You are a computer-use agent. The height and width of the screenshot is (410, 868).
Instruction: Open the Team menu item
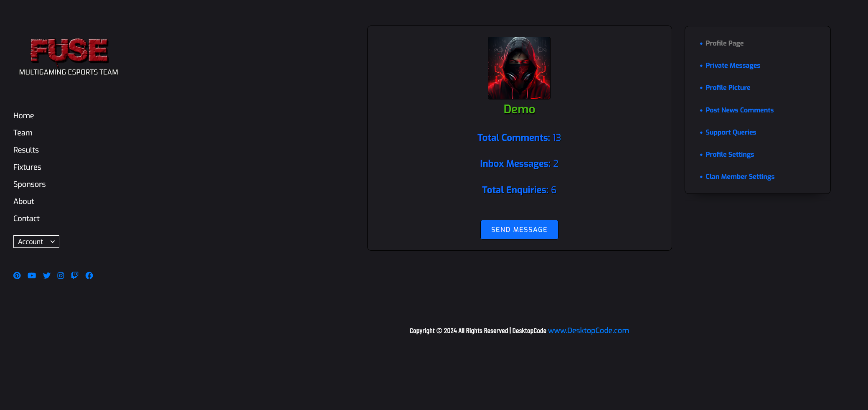coord(23,133)
